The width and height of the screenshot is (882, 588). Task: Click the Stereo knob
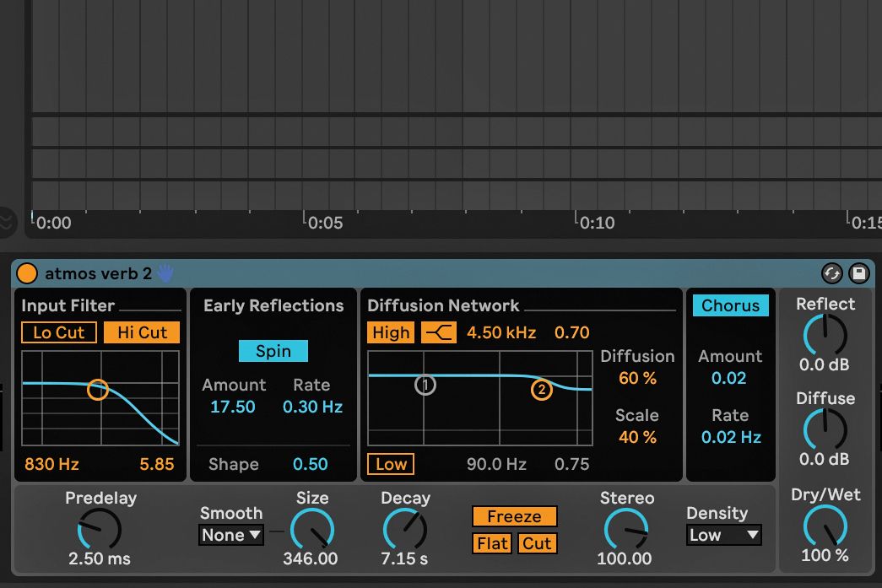coord(625,529)
